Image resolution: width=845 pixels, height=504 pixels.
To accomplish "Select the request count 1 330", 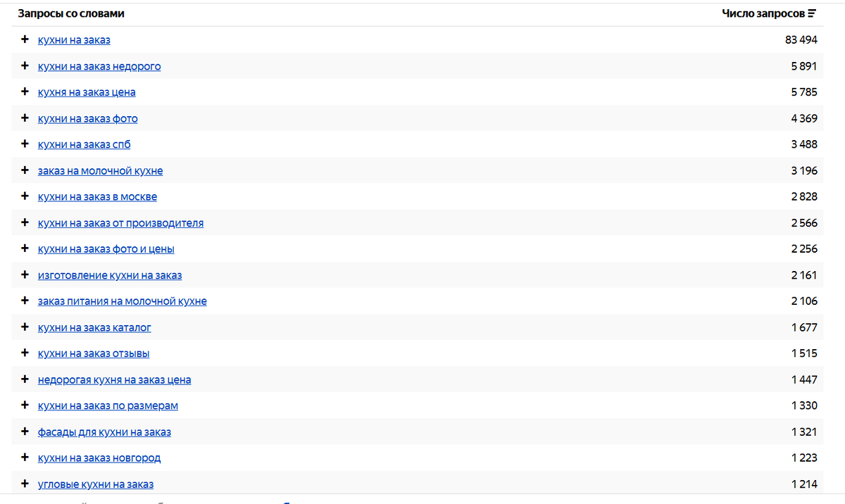I will coord(805,406).
